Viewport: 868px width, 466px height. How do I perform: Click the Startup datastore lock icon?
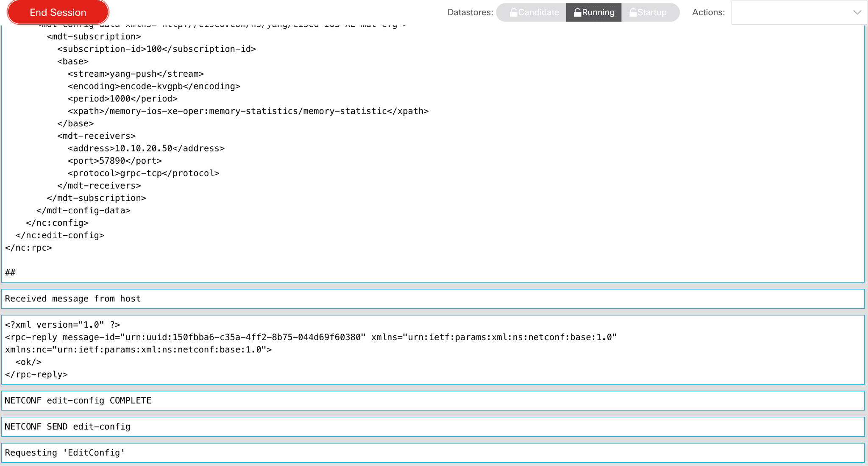(633, 12)
